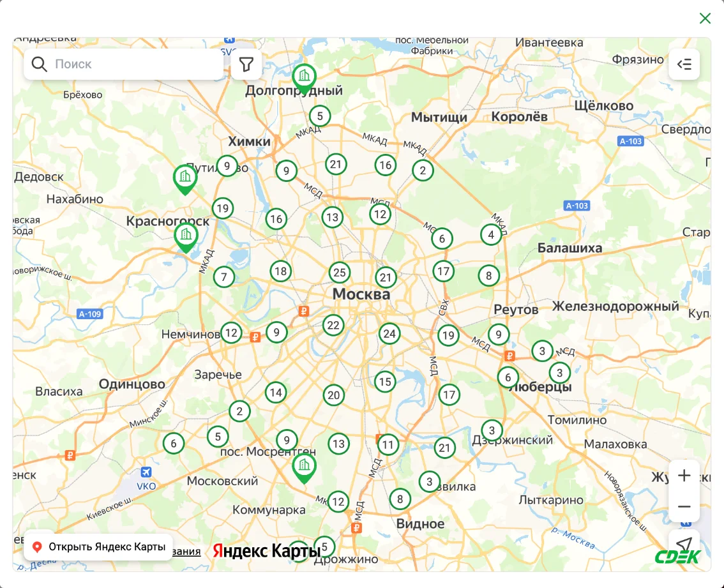Image resolution: width=724 pixels, height=588 pixels.
Task: Close the map dialog with the X
Action: tap(705, 18)
